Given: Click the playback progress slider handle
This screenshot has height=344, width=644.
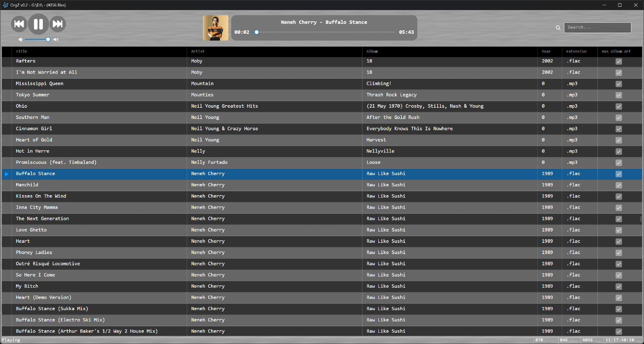Looking at the screenshot, I should tap(257, 32).
